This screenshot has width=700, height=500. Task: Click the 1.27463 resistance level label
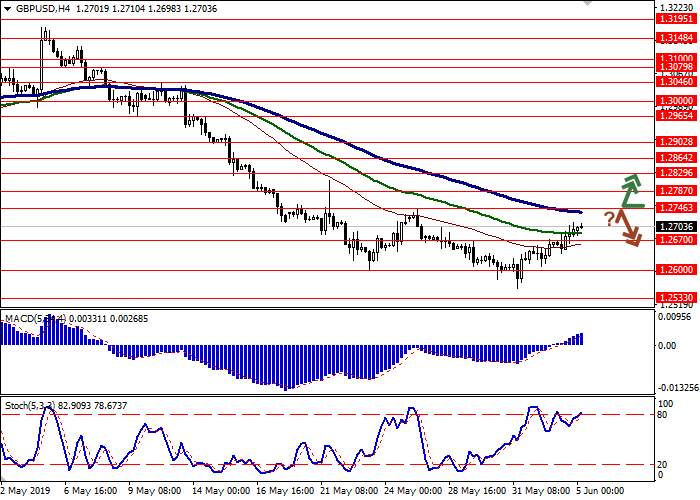(675, 208)
